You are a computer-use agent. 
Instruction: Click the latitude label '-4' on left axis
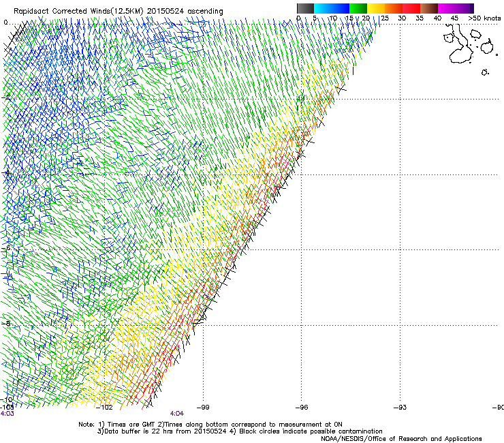pyautogui.click(x=5, y=172)
